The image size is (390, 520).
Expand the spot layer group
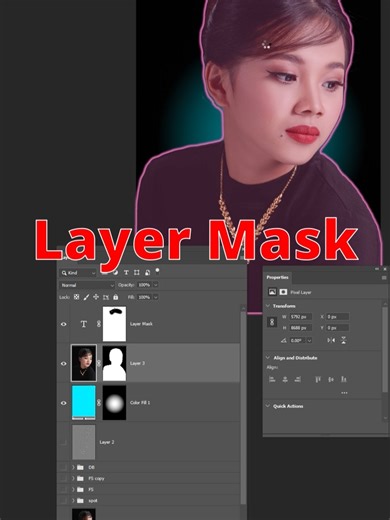73,500
